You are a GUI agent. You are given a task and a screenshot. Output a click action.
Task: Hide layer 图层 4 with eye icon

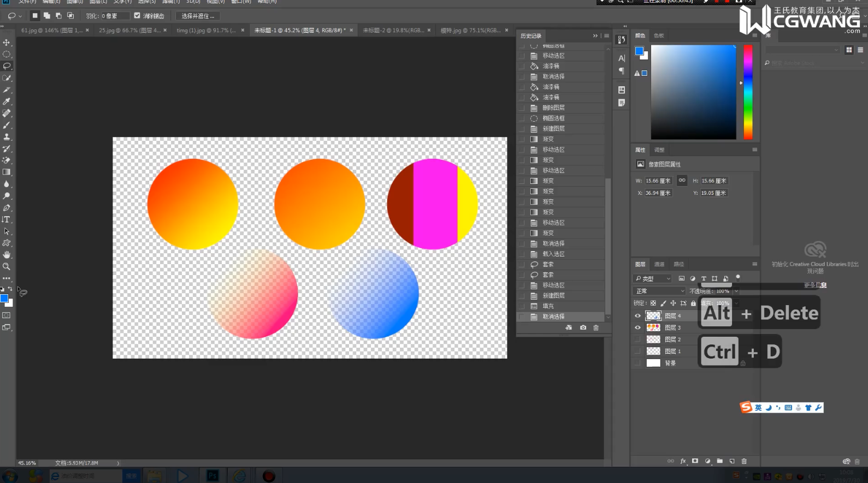pyautogui.click(x=637, y=316)
